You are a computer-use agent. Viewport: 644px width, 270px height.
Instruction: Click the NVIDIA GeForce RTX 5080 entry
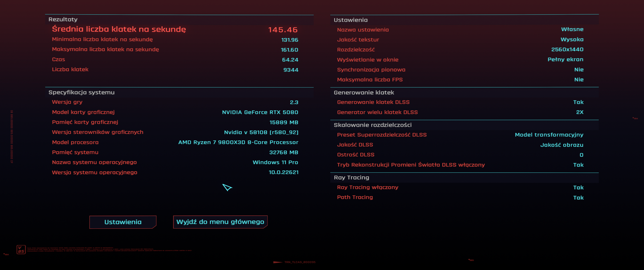[x=260, y=112]
